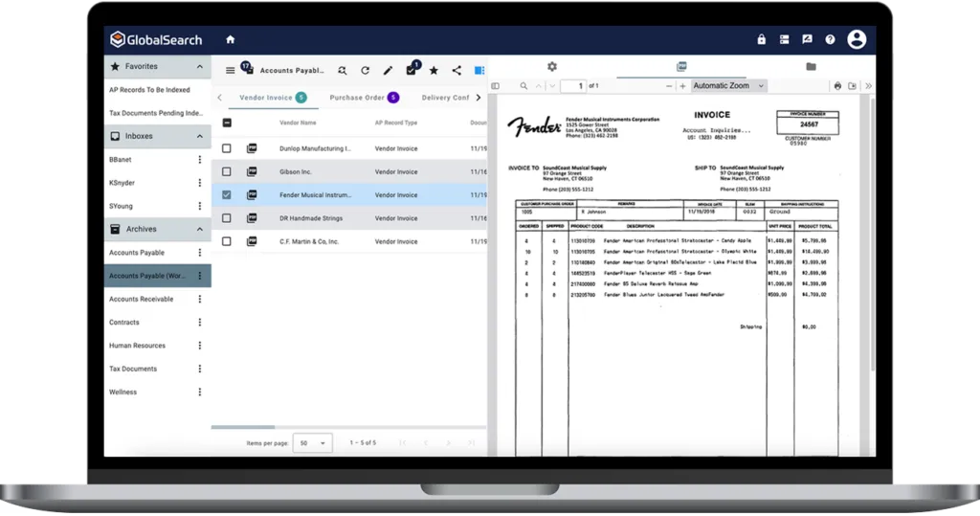The image size is (980, 516).
Task: Open the Automatic Zoom dropdown
Action: 728,86
